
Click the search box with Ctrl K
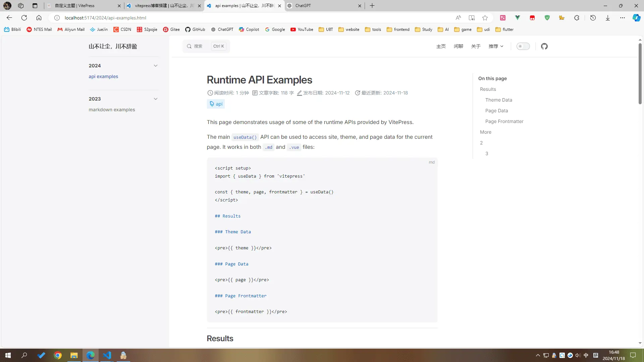tap(206, 46)
